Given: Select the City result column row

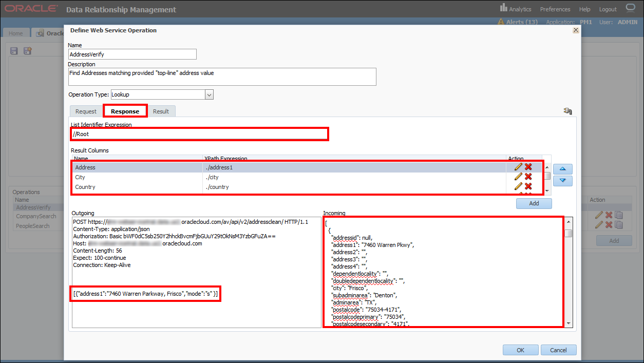Looking at the screenshot, I should click(x=307, y=177).
